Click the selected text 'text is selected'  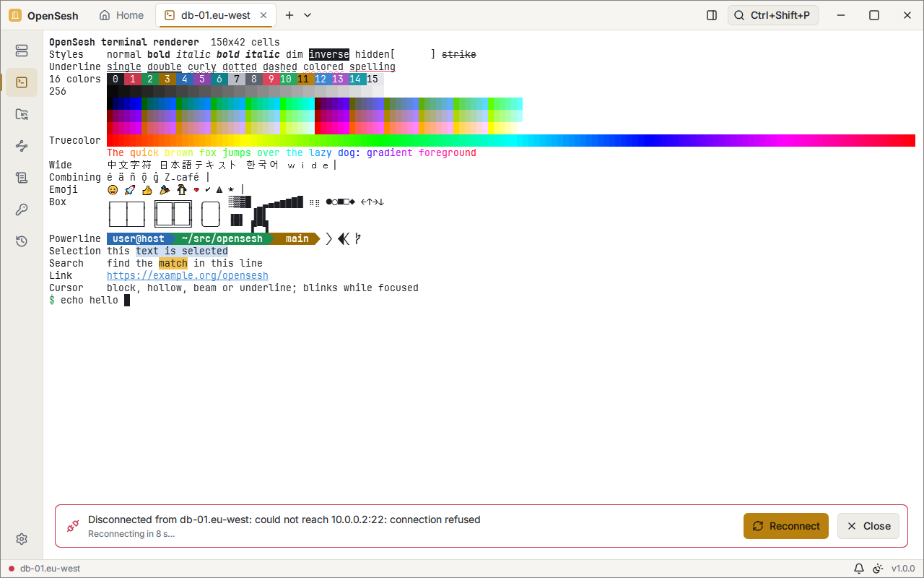[182, 251]
